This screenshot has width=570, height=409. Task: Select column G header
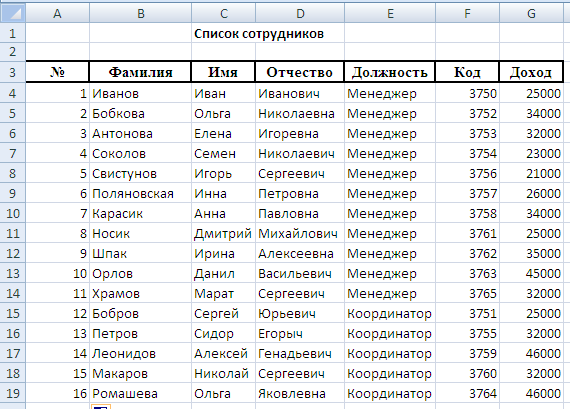[531, 13]
